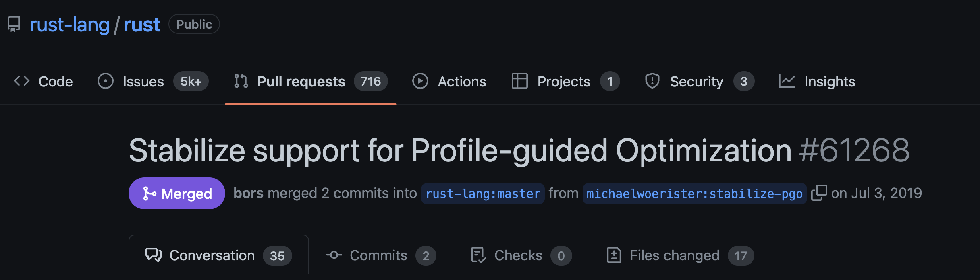Copy head branch name with copy icon

click(819, 193)
